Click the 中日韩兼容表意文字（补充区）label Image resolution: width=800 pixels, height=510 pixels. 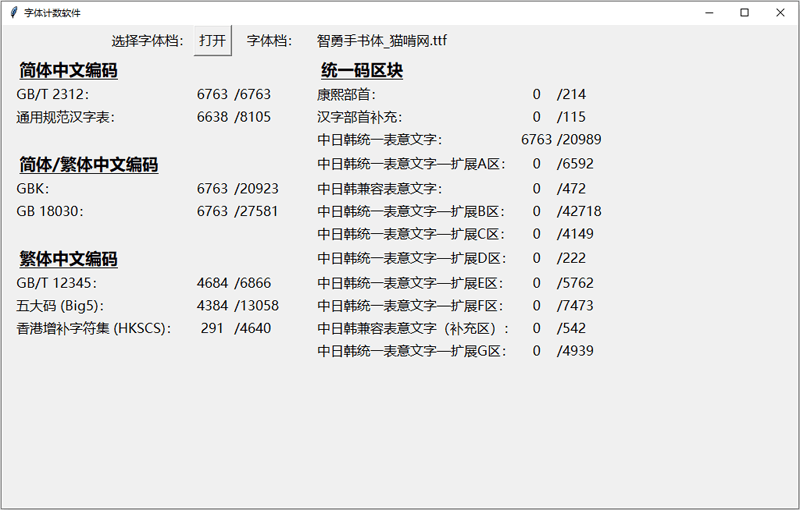[414, 328]
